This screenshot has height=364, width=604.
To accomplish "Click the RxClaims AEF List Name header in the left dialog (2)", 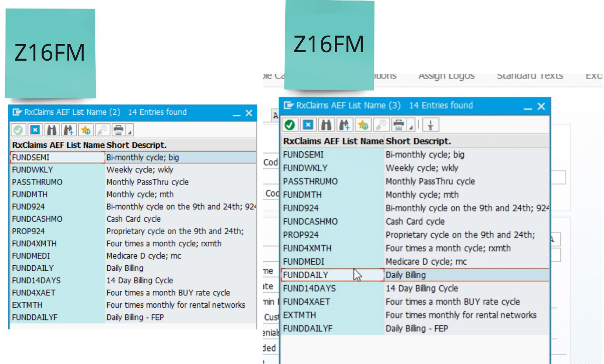I will pyautogui.click(x=58, y=145).
